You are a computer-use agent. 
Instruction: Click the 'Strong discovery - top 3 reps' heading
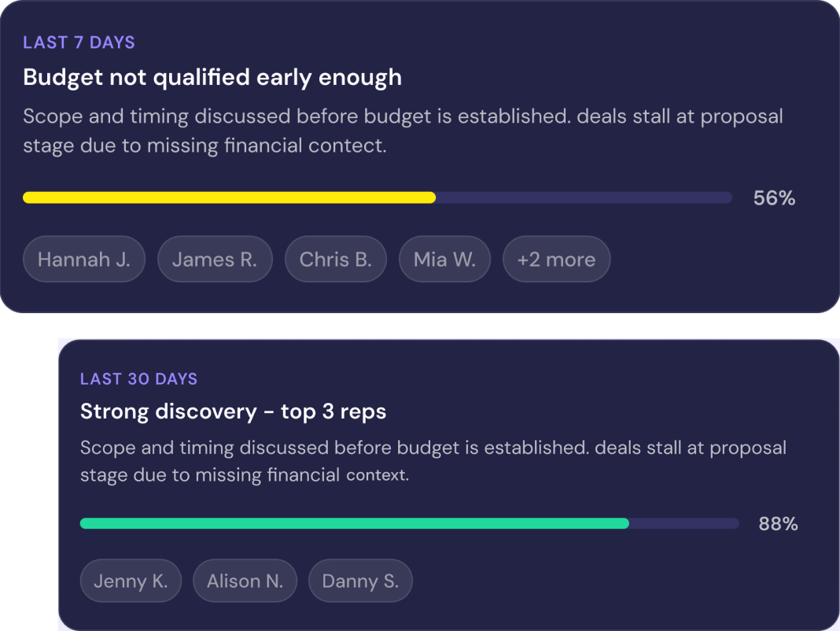(x=233, y=411)
